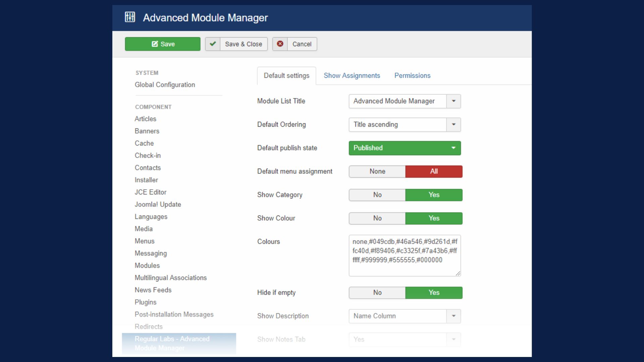The height and width of the screenshot is (362, 644).
Task: Select Joomla! Update in the sidebar
Action: pos(158,204)
